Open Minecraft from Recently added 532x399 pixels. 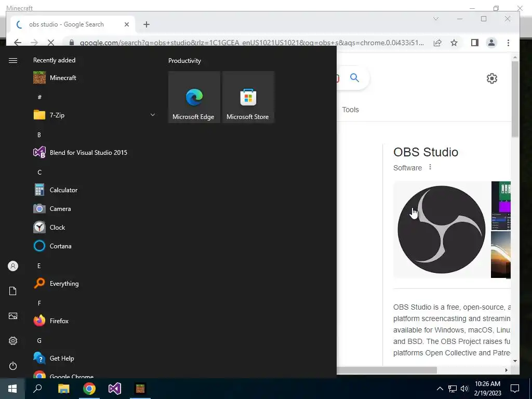tap(95, 78)
